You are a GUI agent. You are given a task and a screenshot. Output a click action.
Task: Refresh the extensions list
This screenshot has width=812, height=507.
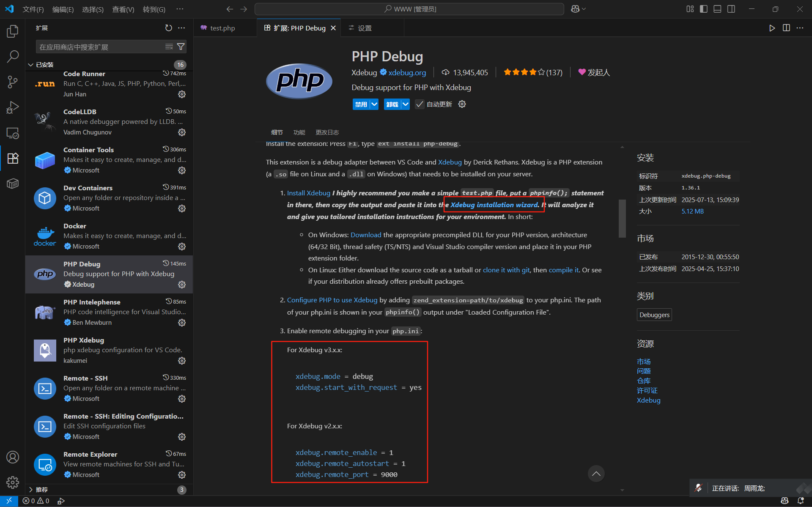click(x=168, y=28)
